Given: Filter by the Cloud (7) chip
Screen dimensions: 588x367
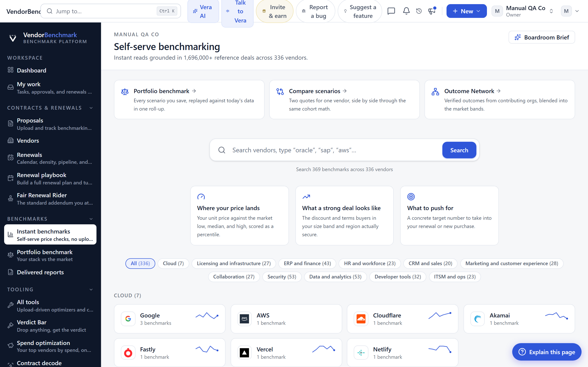Looking at the screenshot, I should click(x=173, y=263).
